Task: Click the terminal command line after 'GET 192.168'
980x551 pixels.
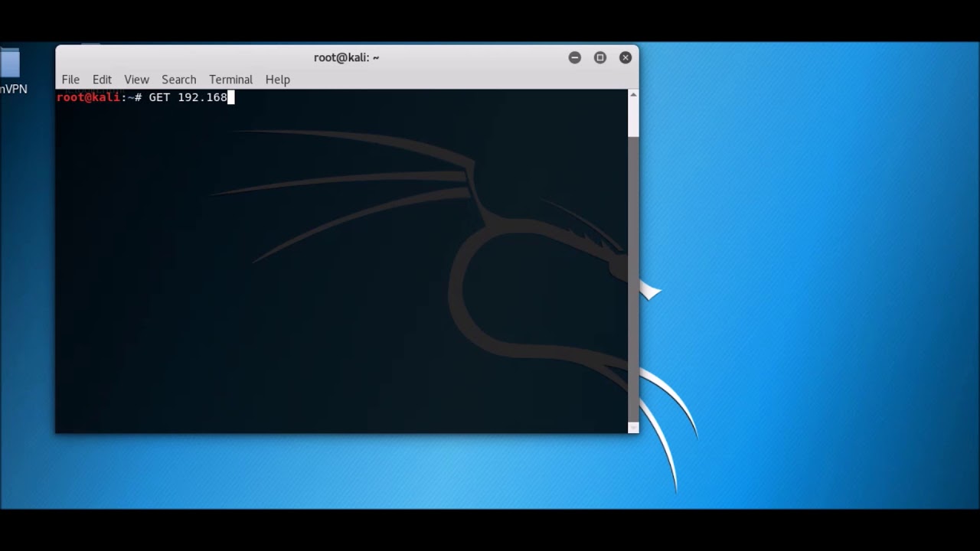Action: 230,97
